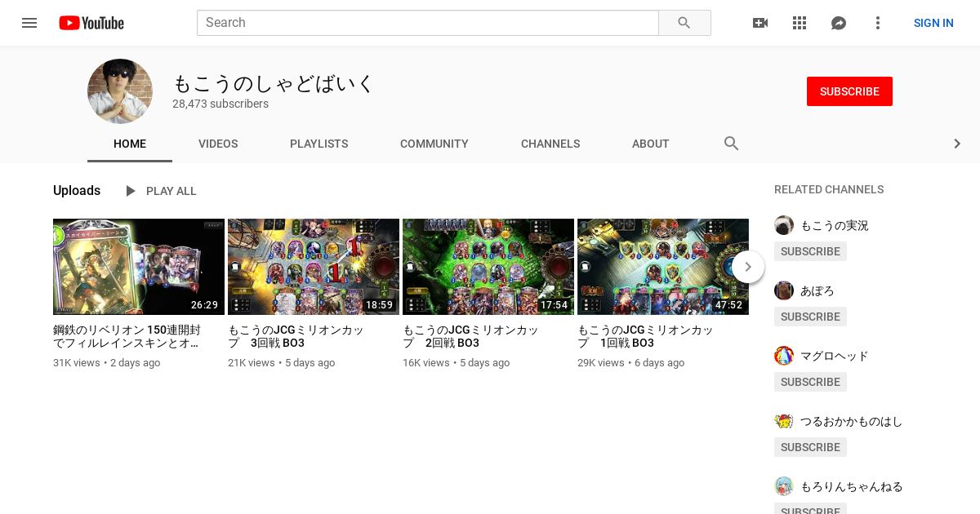Switch to the HOME tab
Viewport: 980px width, 514px height.
point(130,144)
